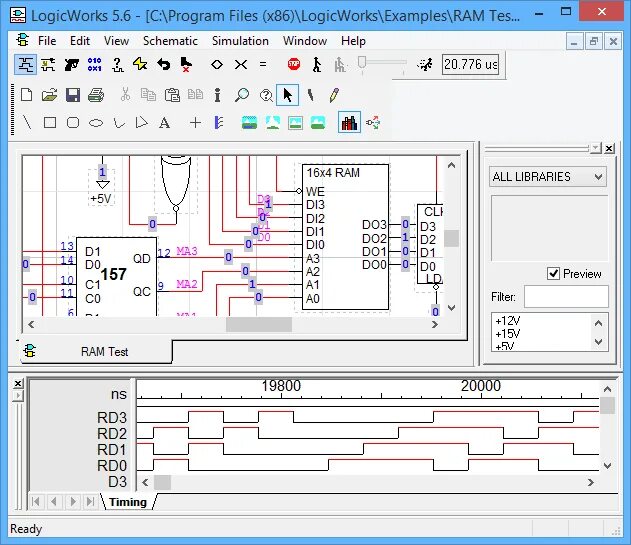631x545 pixels.
Task: Select +12V in the parts list
Action: click(510, 321)
